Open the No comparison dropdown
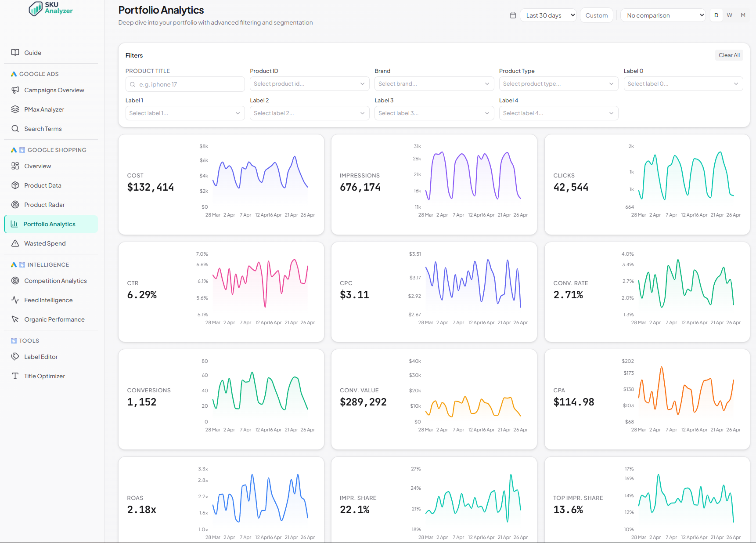The image size is (756, 543). click(x=663, y=15)
